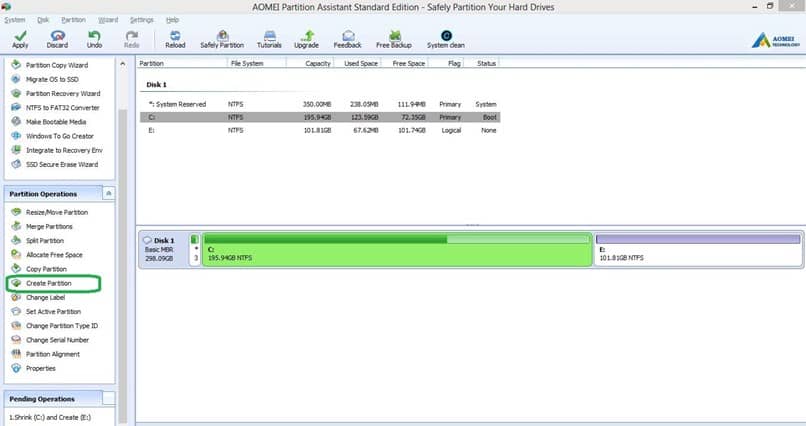806x426 pixels.
Task: Select the C: partition row in list
Action: [320, 117]
